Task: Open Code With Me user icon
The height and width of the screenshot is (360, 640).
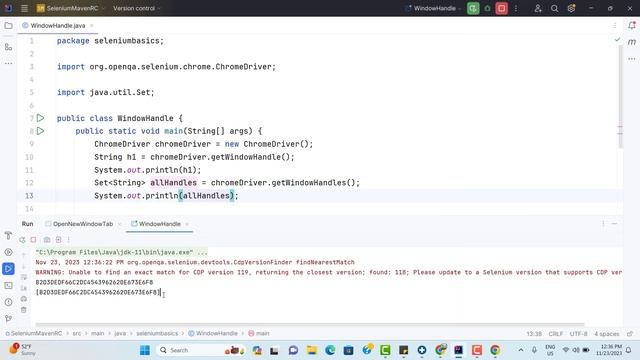Action: tap(538, 8)
